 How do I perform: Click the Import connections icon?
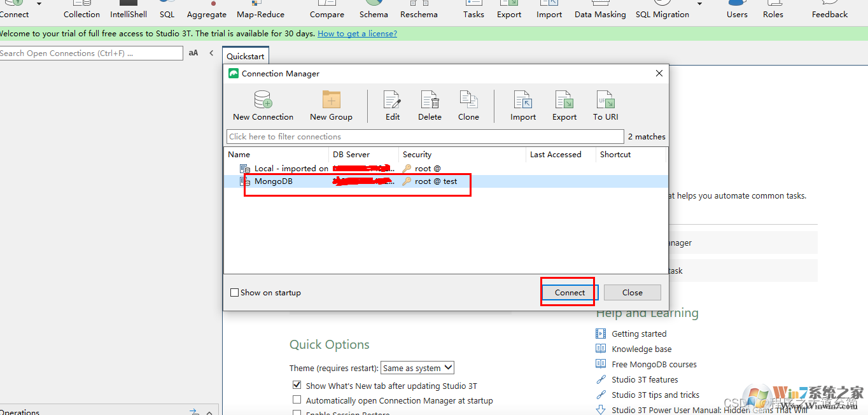coord(522,101)
